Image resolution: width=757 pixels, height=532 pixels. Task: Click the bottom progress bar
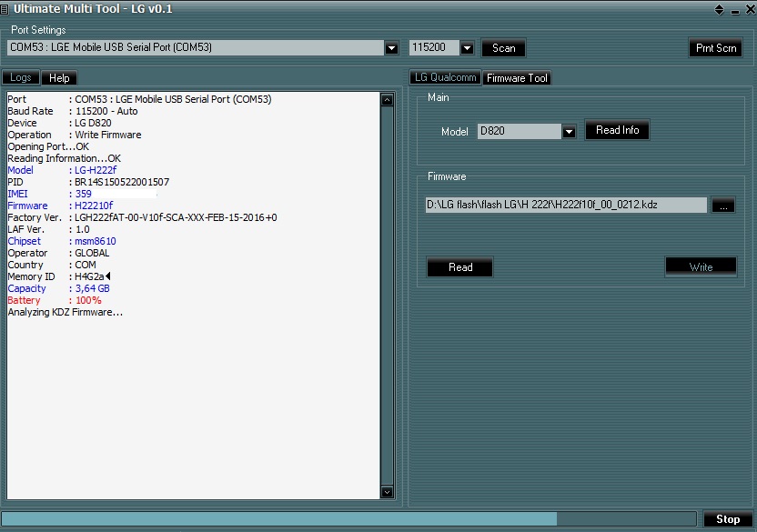click(349, 519)
